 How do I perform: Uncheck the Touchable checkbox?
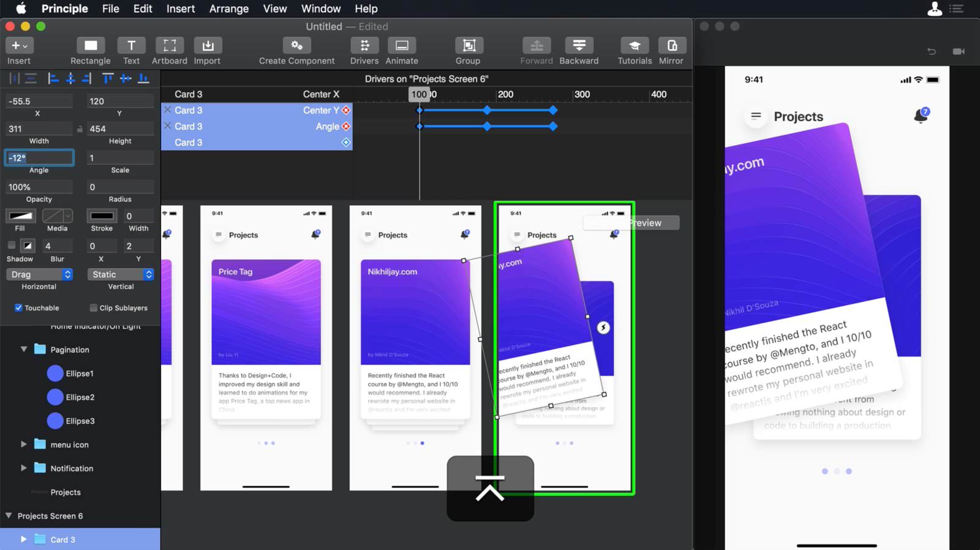point(18,308)
